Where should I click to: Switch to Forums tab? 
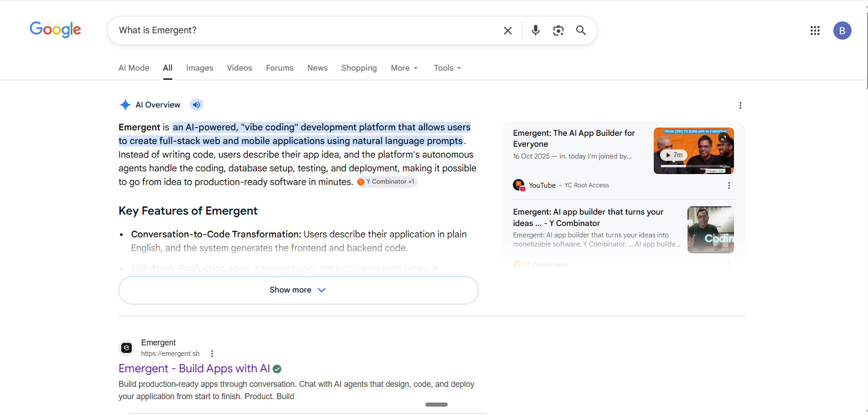point(279,68)
